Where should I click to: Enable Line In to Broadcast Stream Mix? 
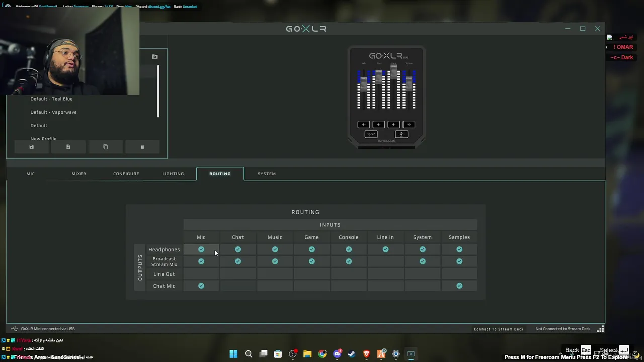(385, 261)
